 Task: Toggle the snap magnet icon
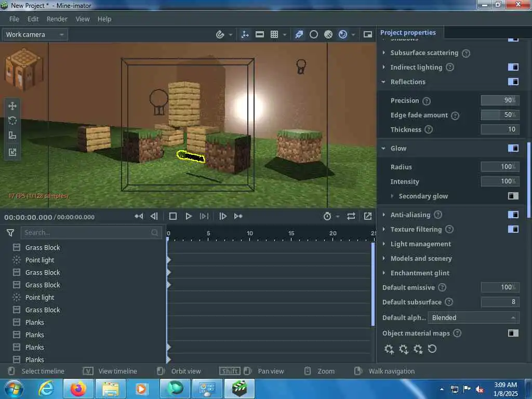click(220, 34)
